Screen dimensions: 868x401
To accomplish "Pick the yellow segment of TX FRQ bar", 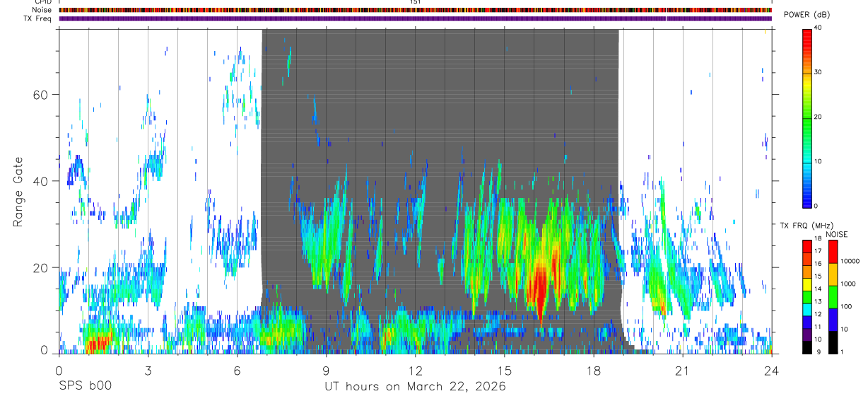I will click(x=809, y=284).
